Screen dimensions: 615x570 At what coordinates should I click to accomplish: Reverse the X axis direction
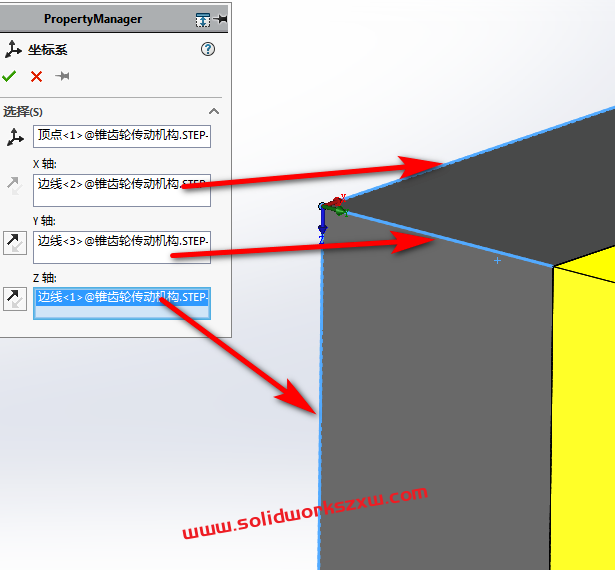(x=15, y=186)
